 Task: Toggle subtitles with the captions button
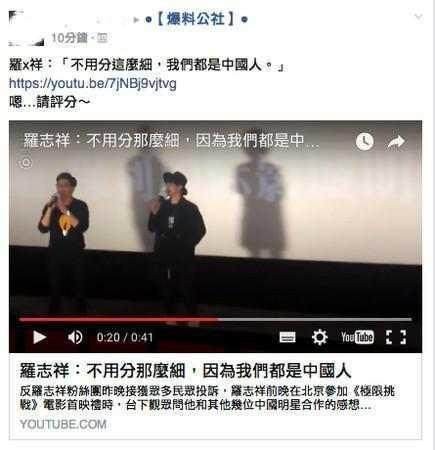coord(287,337)
